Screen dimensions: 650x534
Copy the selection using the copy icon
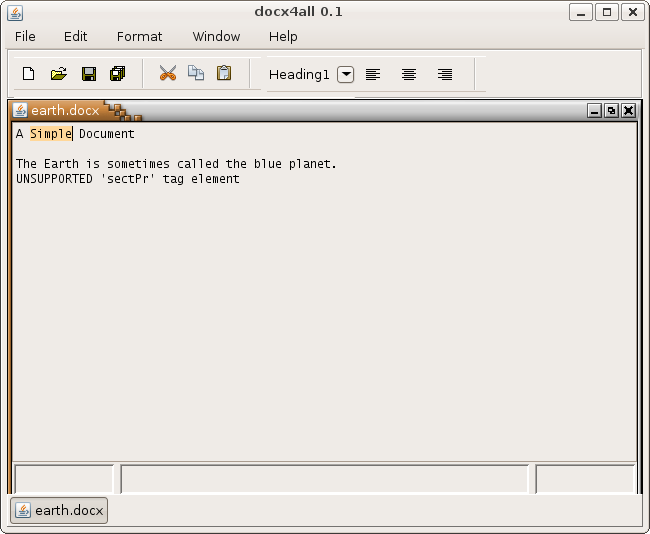tap(196, 73)
